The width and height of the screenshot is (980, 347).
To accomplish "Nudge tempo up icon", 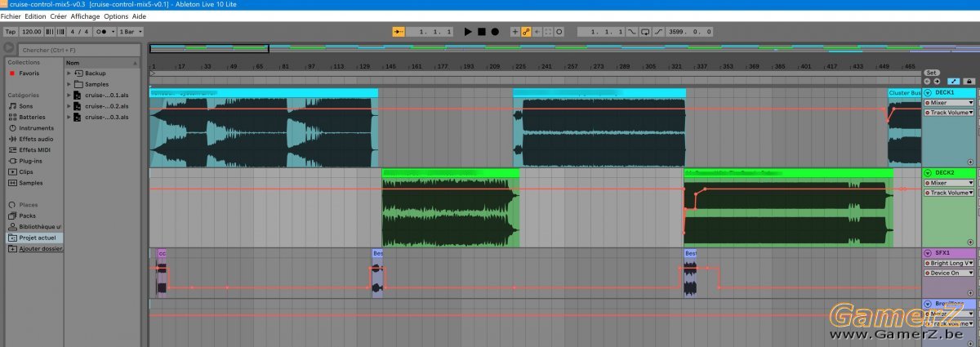I will tap(60, 32).
